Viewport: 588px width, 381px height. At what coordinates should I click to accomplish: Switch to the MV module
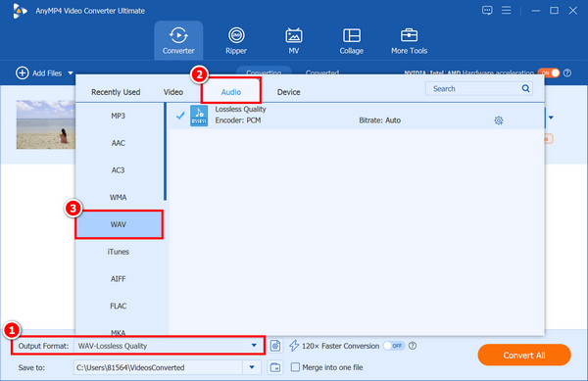(x=294, y=40)
